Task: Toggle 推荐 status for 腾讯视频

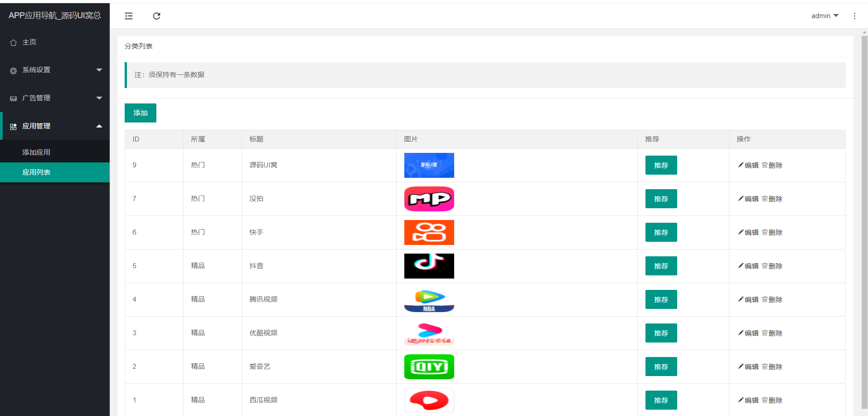Action: tap(661, 299)
